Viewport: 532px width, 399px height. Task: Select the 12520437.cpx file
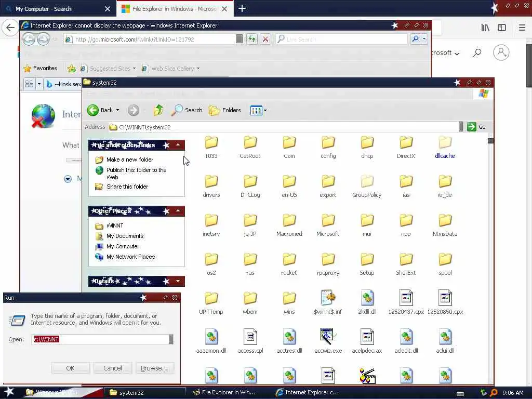coord(406,303)
